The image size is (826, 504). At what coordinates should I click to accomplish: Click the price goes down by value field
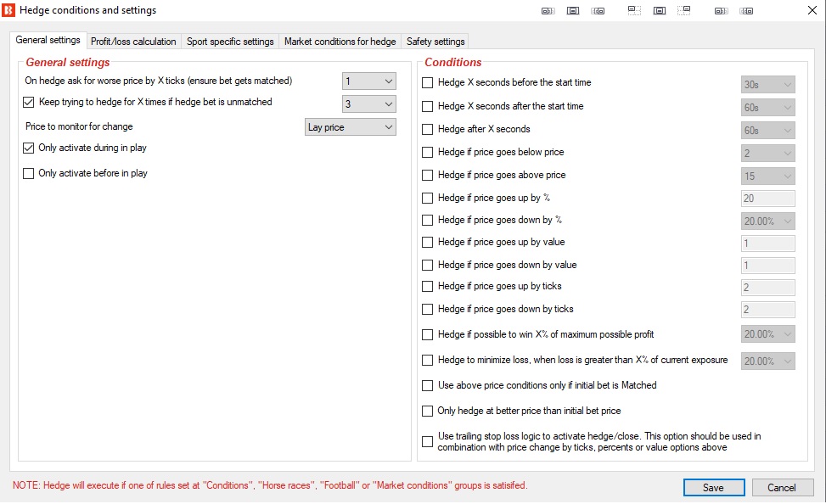click(768, 266)
